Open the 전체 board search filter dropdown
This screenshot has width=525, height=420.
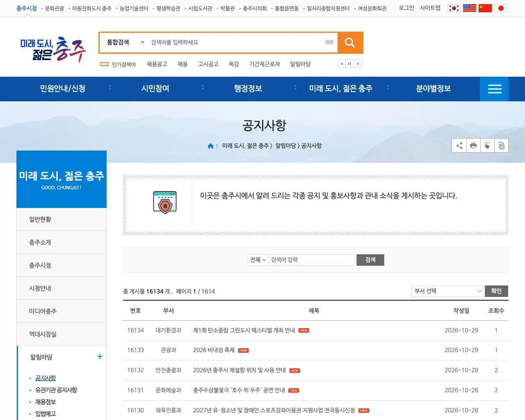[x=258, y=260]
